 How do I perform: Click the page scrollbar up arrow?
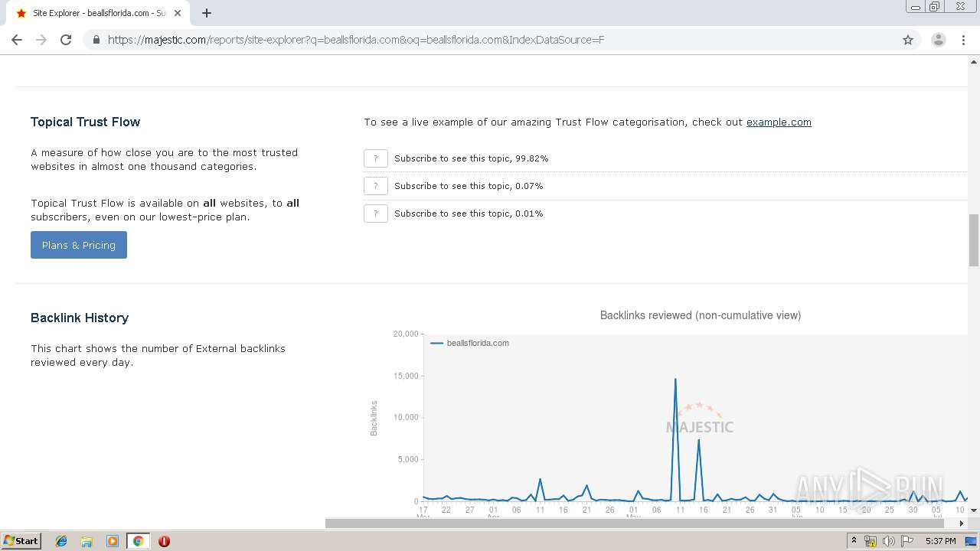point(974,61)
